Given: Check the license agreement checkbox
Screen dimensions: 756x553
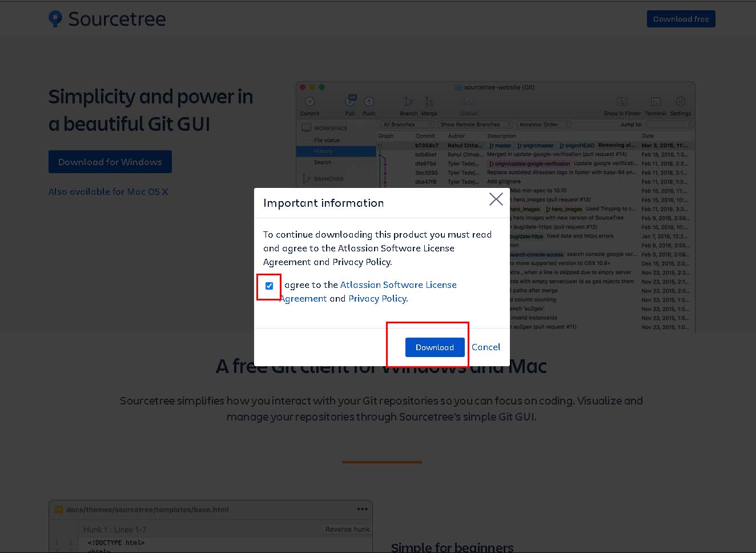Looking at the screenshot, I should pos(270,286).
